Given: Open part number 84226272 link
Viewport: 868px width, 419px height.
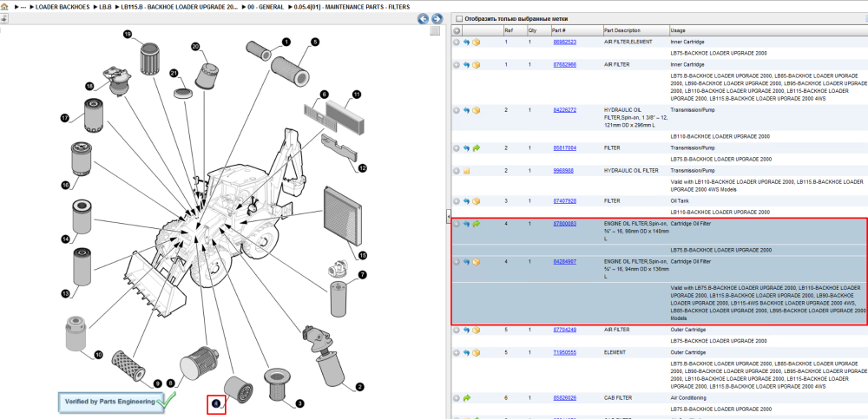Looking at the screenshot, I should pos(565,110).
